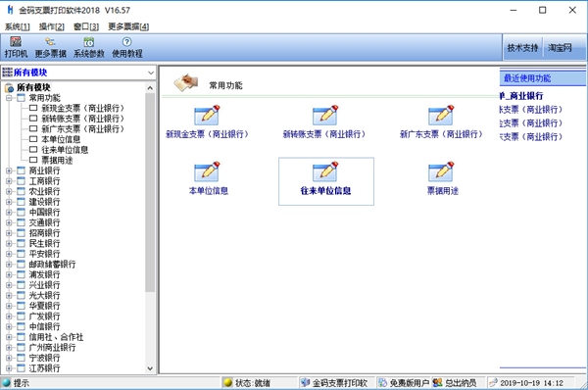Click the 免费版用户 status bar icon
Image resolution: width=588 pixels, height=390 pixels.
[x=382, y=382]
